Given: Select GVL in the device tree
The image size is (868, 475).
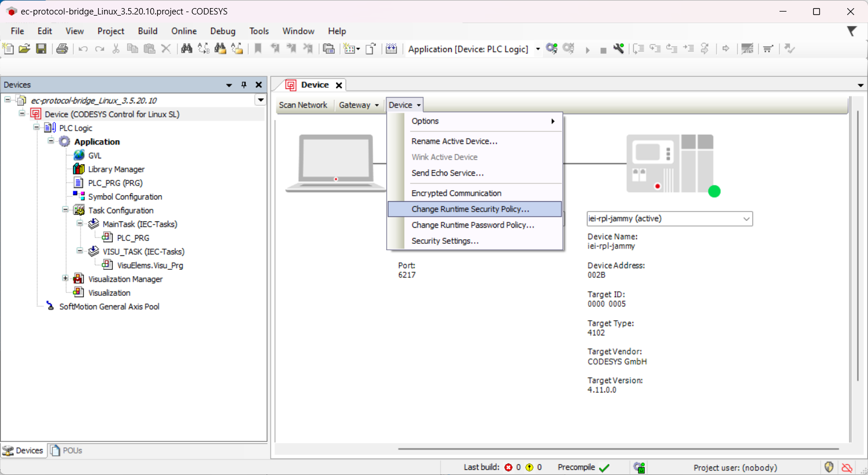Looking at the screenshot, I should (x=94, y=155).
